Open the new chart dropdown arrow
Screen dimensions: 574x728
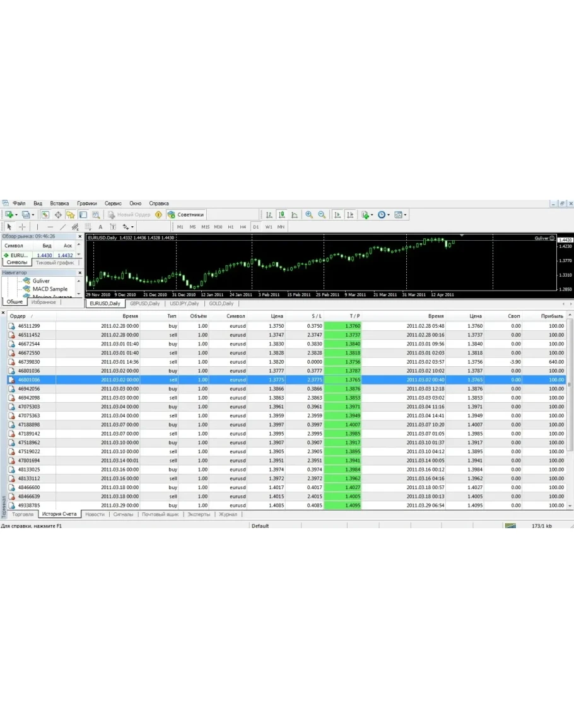[16, 215]
